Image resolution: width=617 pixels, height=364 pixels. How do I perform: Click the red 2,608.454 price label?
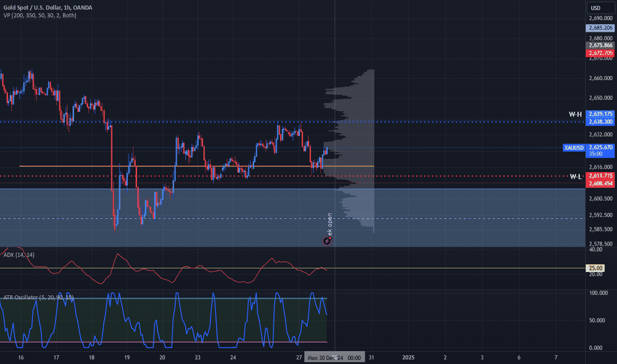[x=600, y=183]
